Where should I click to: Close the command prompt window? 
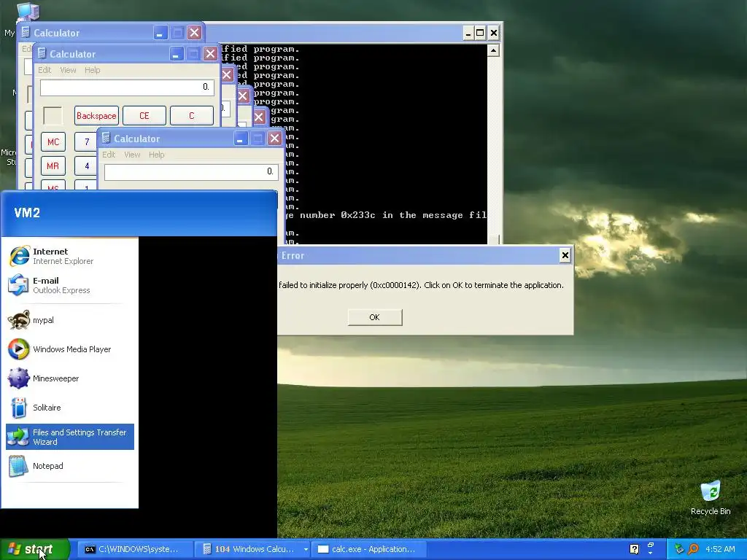coord(494,33)
